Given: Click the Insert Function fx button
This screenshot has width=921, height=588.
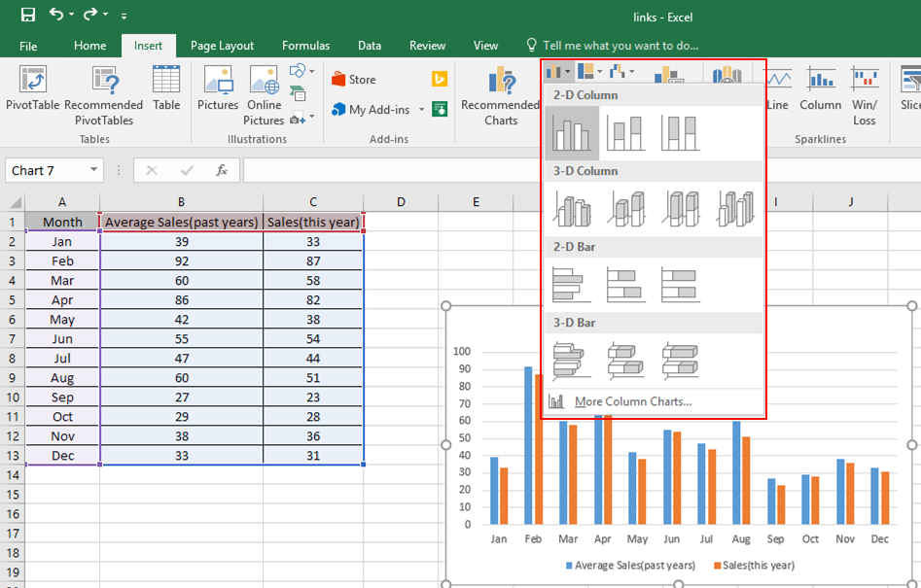Looking at the screenshot, I should pos(222,170).
